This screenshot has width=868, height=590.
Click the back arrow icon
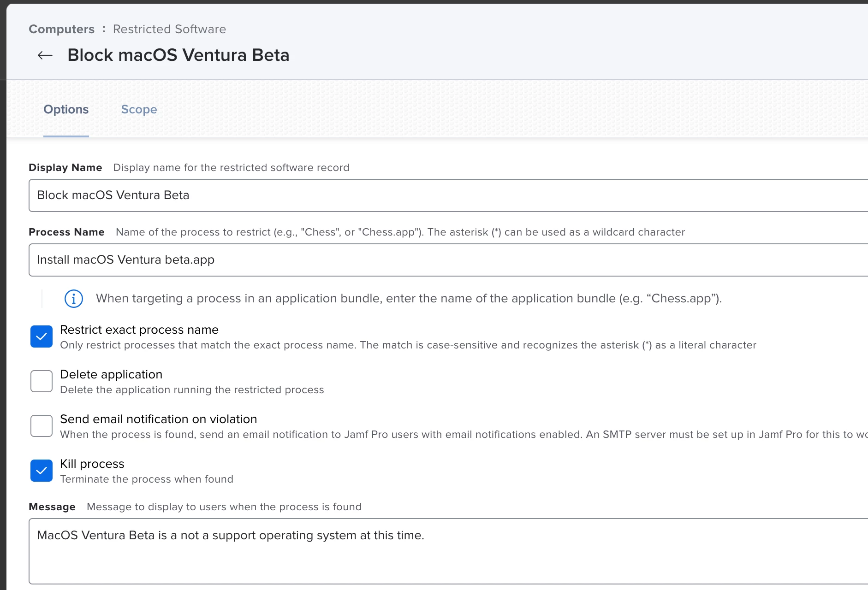[x=45, y=55]
